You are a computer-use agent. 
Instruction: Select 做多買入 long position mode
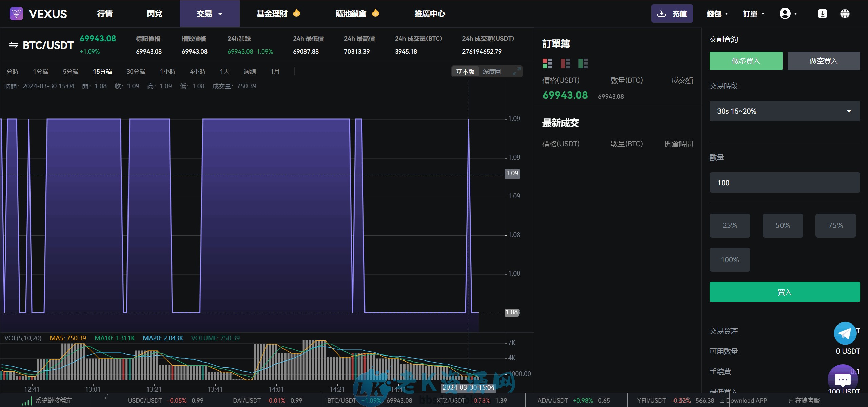point(746,60)
